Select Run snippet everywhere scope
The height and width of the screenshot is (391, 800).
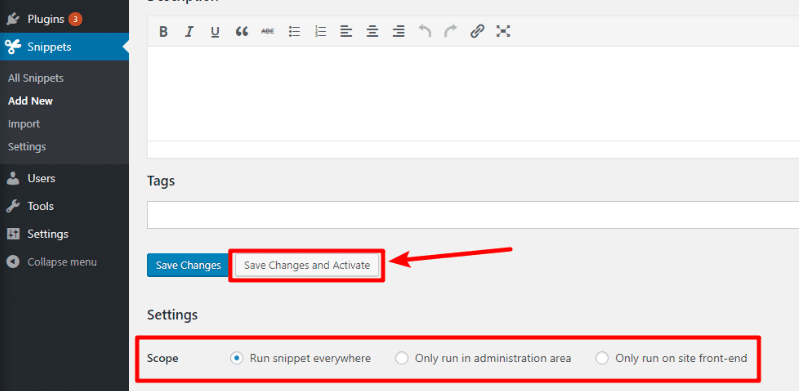click(x=236, y=358)
